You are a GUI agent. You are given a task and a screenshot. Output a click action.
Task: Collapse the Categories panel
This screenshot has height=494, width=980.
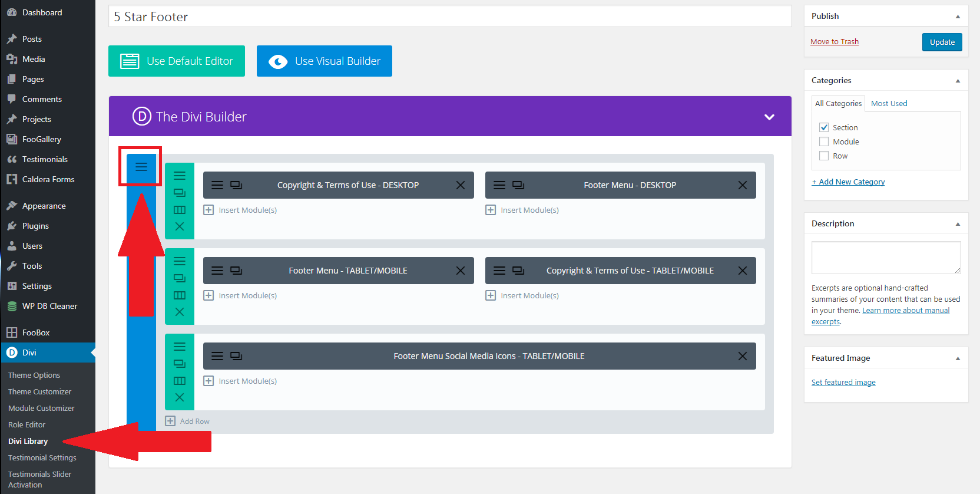[958, 81]
